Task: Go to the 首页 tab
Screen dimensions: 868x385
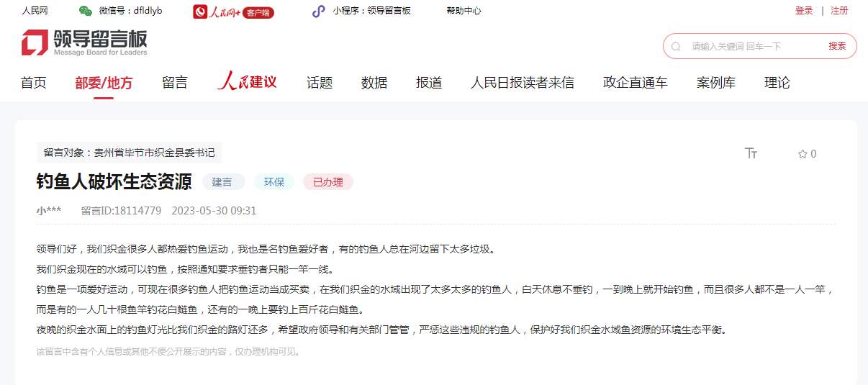Action: 33,83
